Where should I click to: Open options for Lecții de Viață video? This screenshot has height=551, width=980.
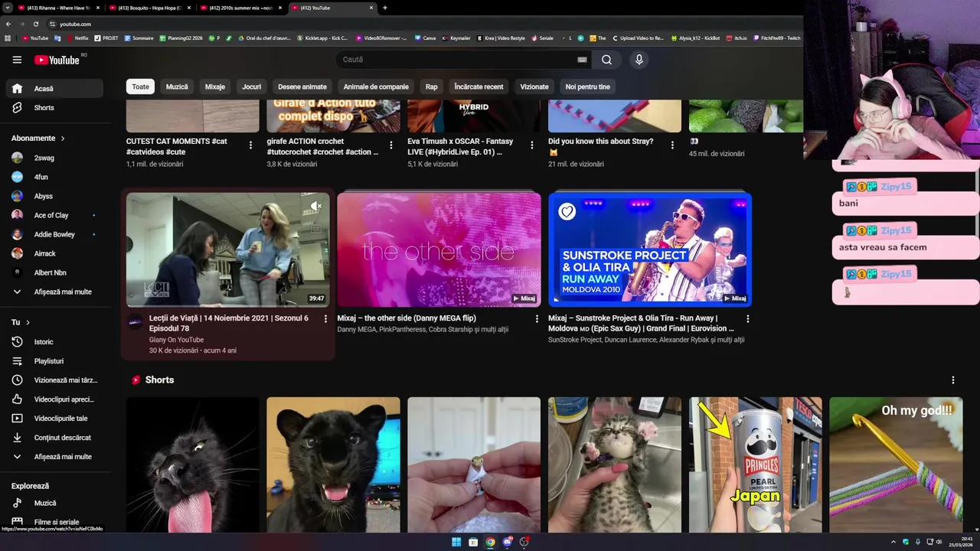[x=325, y=319]
